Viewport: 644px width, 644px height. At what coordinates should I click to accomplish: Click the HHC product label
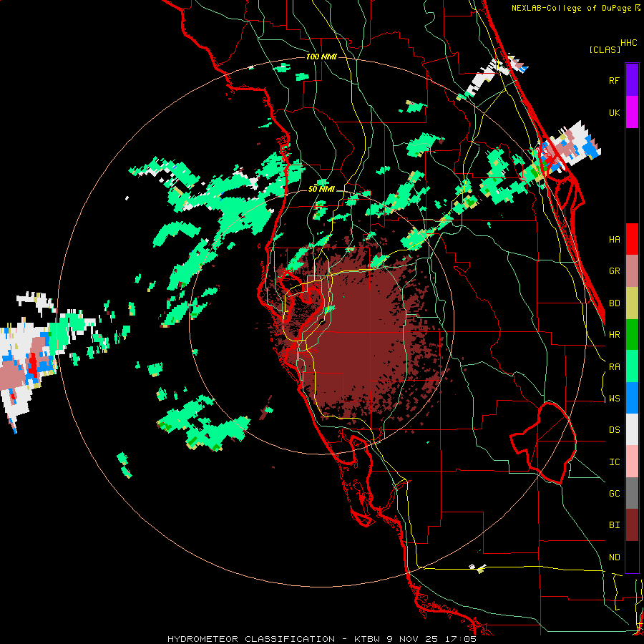(629, 43)
